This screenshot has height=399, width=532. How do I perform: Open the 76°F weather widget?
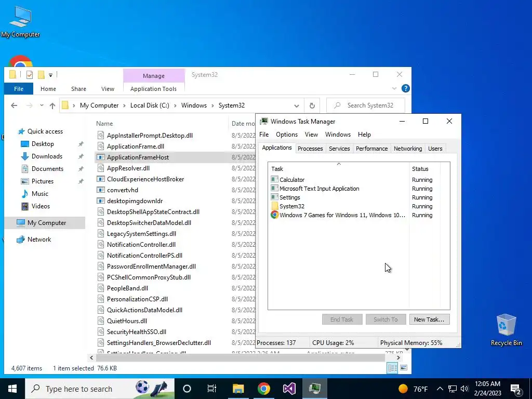point(413,389)
